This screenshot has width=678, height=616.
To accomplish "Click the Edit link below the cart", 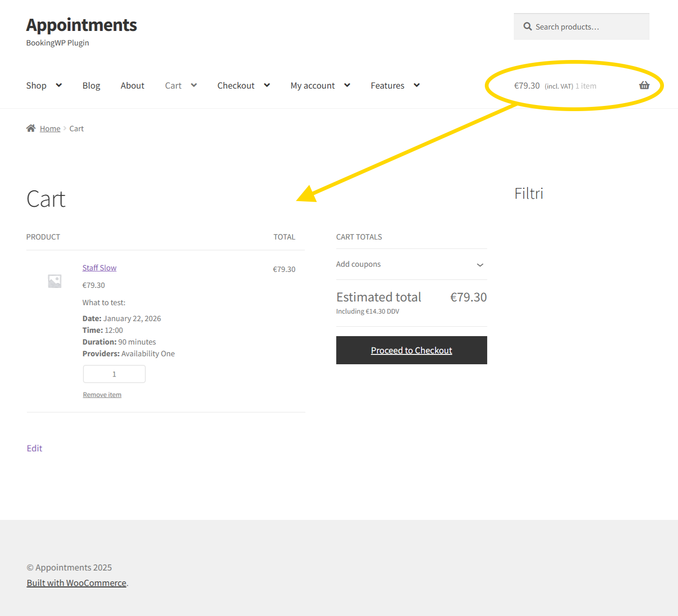I will tap(34, 448).
